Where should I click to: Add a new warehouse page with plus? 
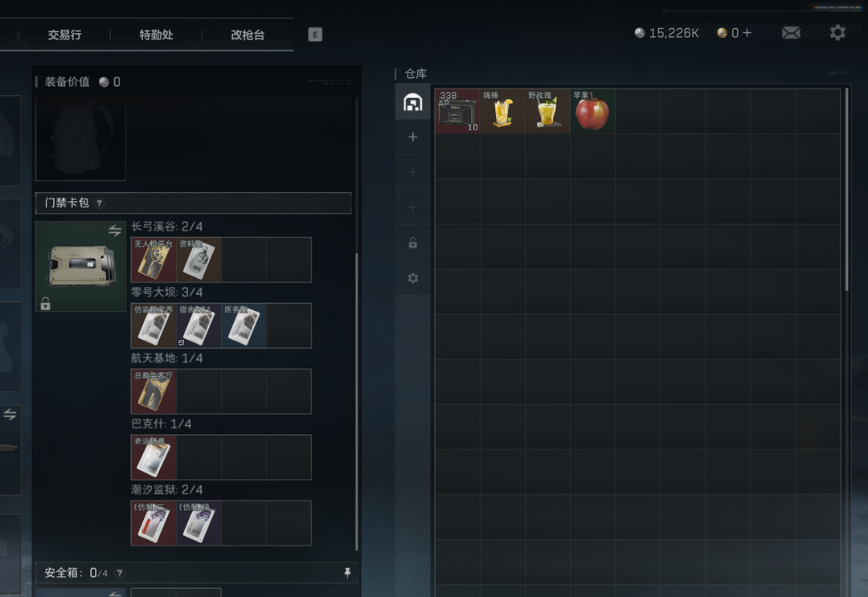click(412, 137)
